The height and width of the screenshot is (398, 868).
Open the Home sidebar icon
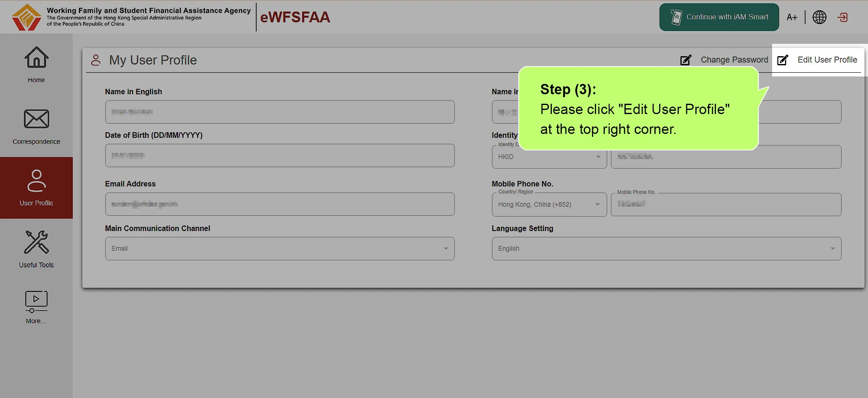tap(36, 57)
